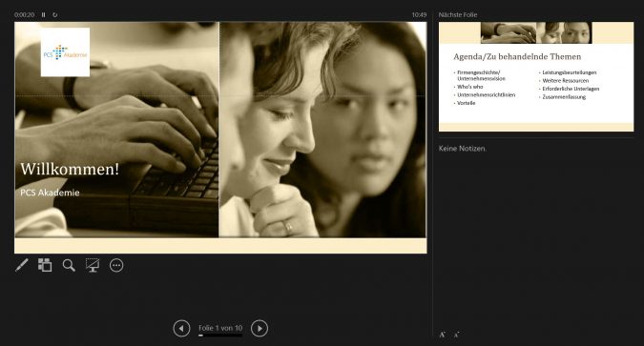Click the Weitere Ressourcen agenda bullet

coord(566,81)
